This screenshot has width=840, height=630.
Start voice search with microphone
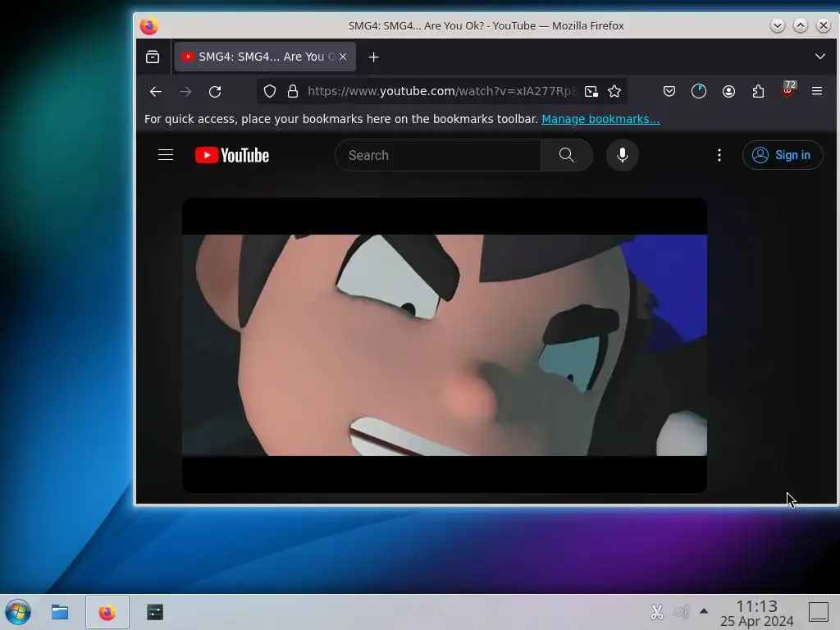pos(622,155)
